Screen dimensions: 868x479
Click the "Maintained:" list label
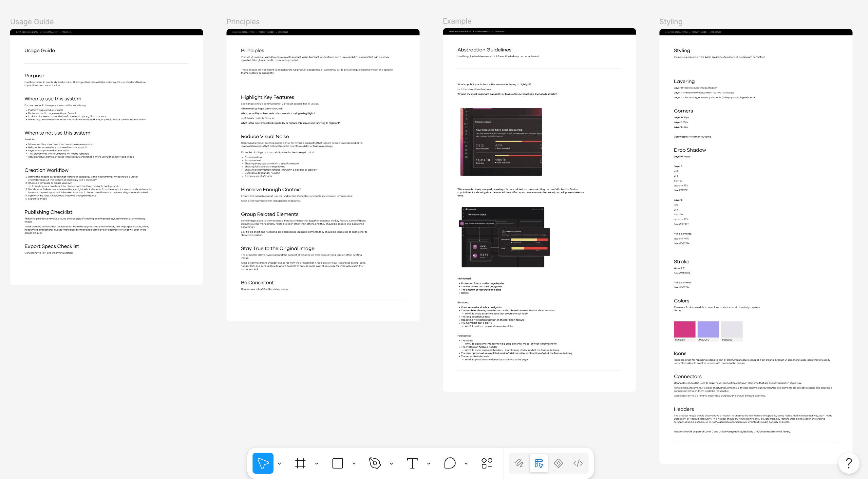[x=464, y=278]
